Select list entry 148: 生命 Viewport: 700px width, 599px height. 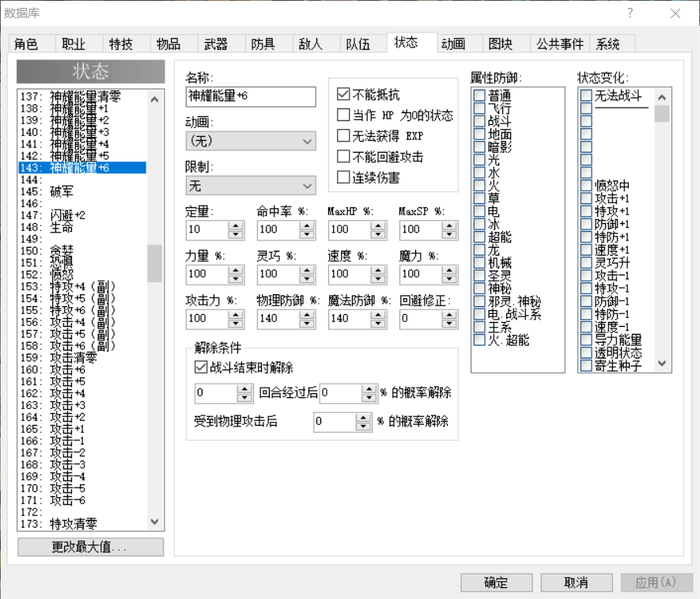tap(82, 227)
